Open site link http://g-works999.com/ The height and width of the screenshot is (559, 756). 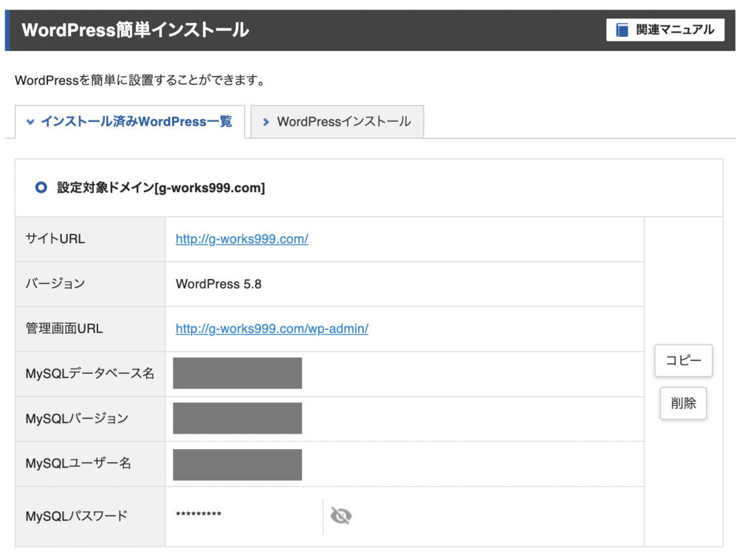coord(241,239)
